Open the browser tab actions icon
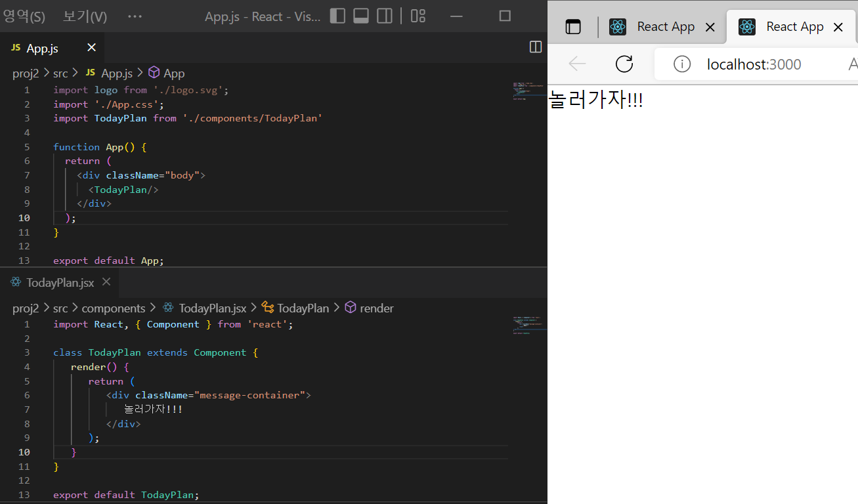Image resolution: width=858 pixels, height=504 pixels. pos(574,27)
